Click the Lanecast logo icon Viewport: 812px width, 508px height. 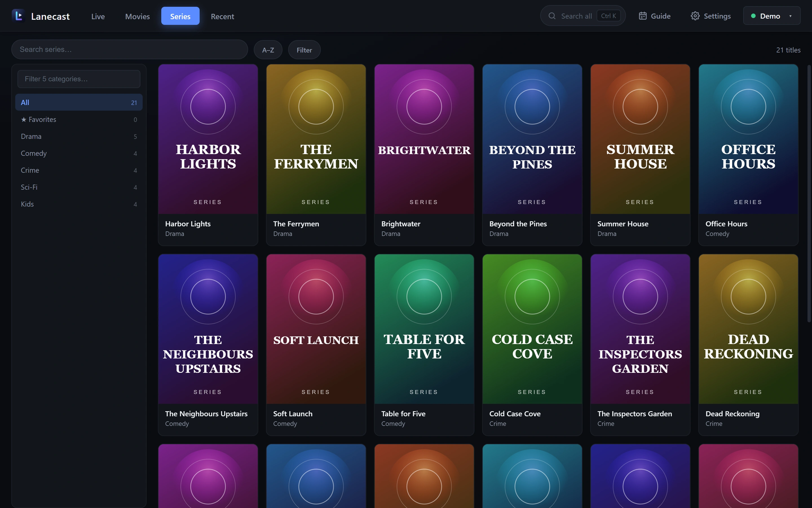coord(18,16)
